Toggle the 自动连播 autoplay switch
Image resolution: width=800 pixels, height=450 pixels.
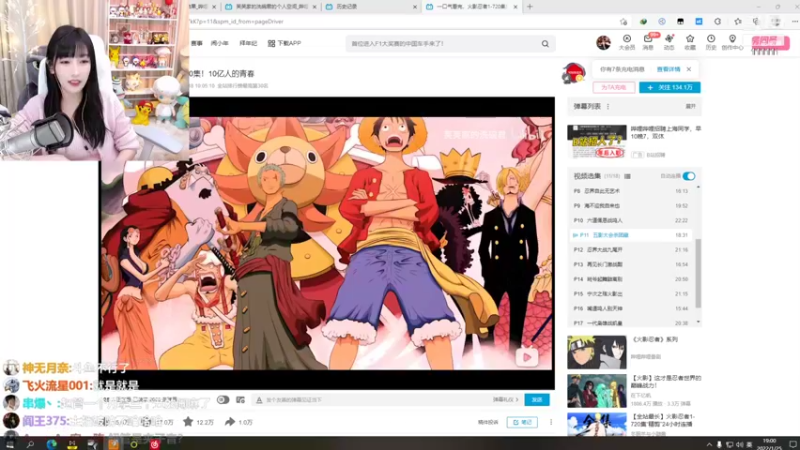[689, 176]
